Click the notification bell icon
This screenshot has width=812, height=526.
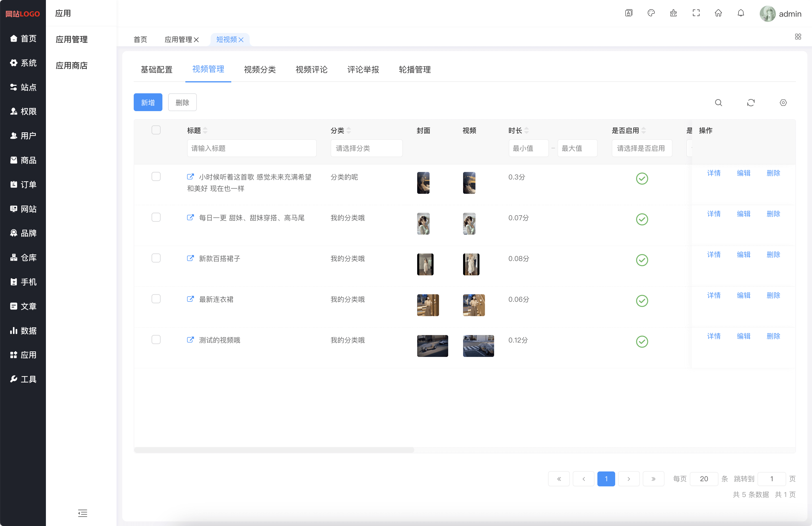(741, 13)
